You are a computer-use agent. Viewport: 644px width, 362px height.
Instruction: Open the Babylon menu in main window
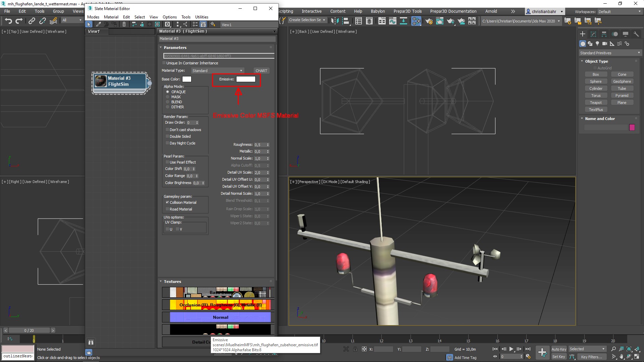(378, 11)
